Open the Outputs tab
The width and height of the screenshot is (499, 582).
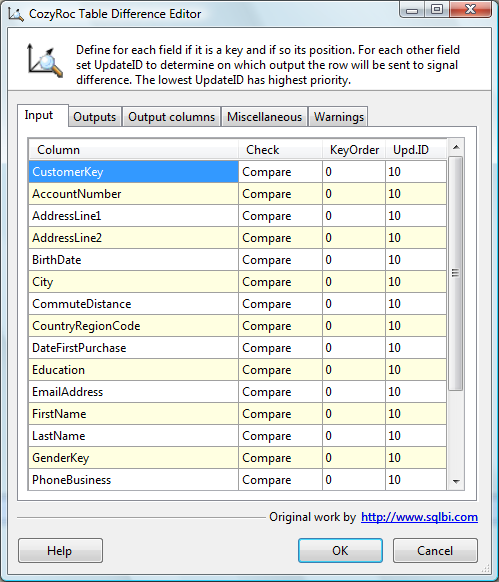point(95,117)
